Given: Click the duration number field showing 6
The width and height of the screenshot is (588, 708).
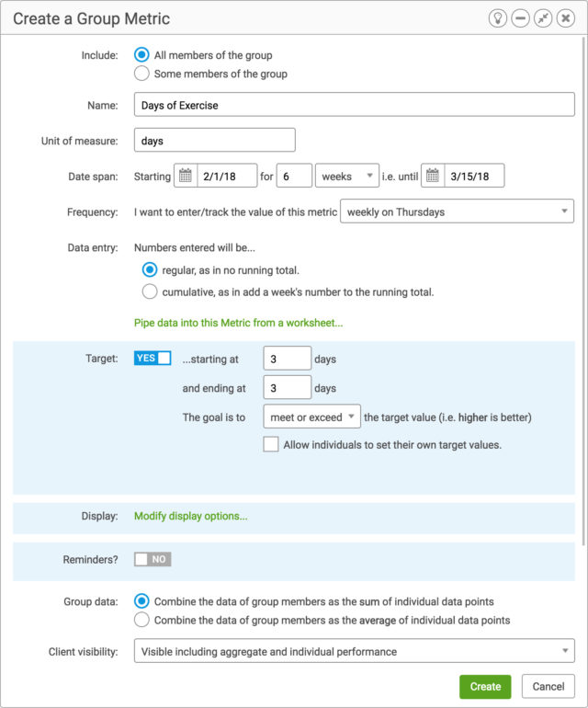Looking at the screenshot, I should (294, 176).
